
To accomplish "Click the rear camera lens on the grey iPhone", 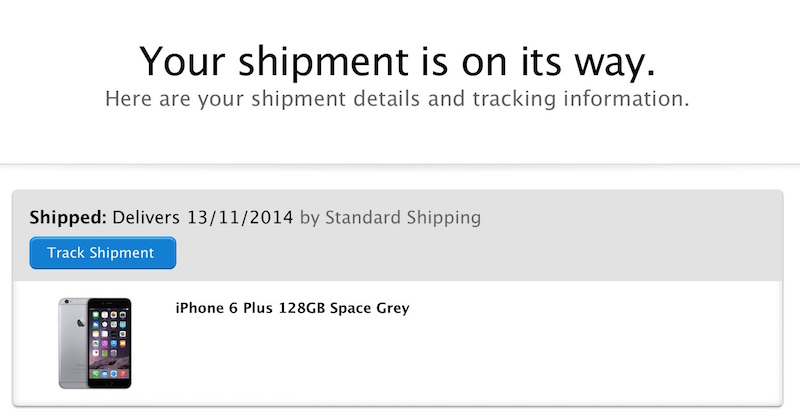I will tap(67, 302).
